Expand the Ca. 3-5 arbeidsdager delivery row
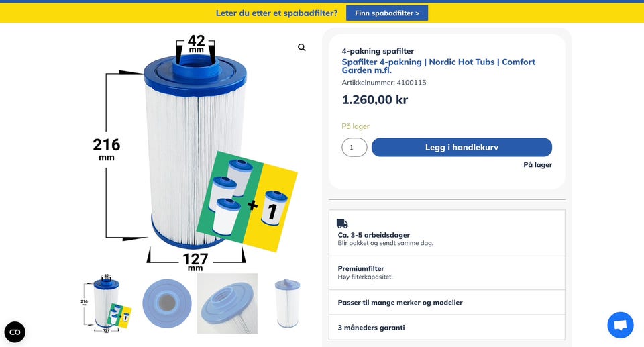The height and width of the screenshot is (347, 644). pos(447,233)
